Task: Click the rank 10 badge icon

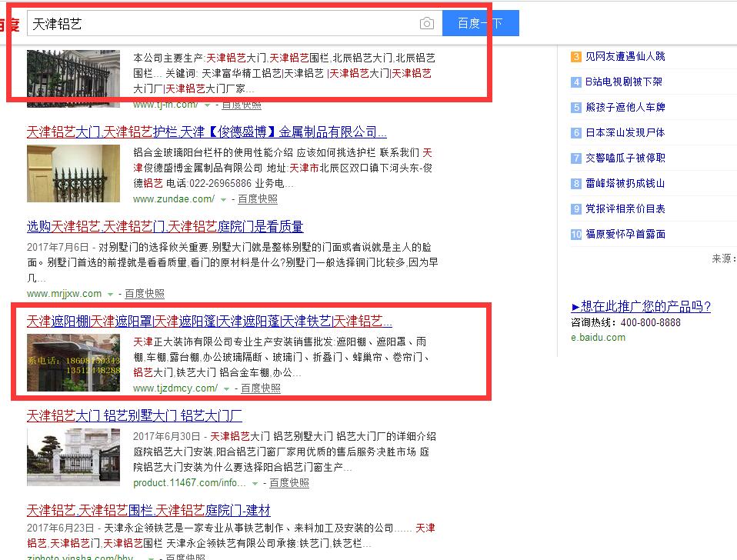Action: tap(576, 235)
